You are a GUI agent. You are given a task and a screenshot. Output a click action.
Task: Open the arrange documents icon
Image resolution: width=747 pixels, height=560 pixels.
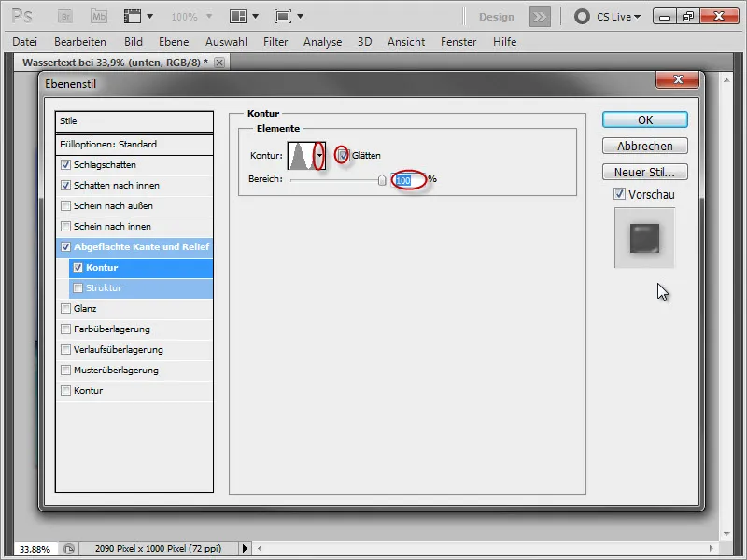pos(238,17)
